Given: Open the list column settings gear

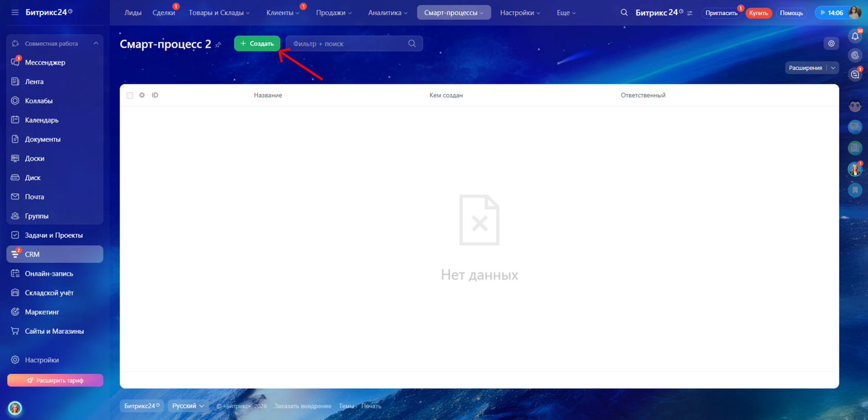Looking at the screenshot, I should tap(142, 95).
